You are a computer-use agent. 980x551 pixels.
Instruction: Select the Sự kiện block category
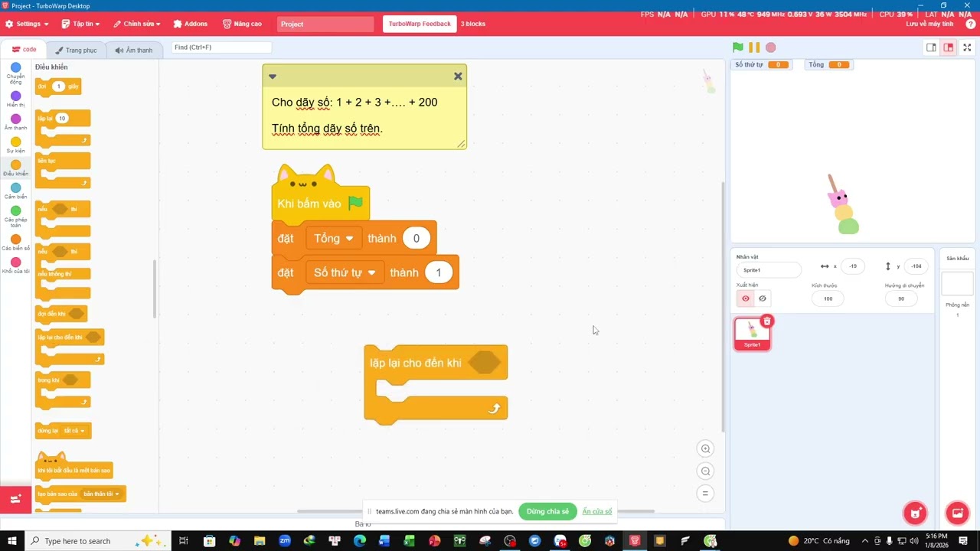15,145
